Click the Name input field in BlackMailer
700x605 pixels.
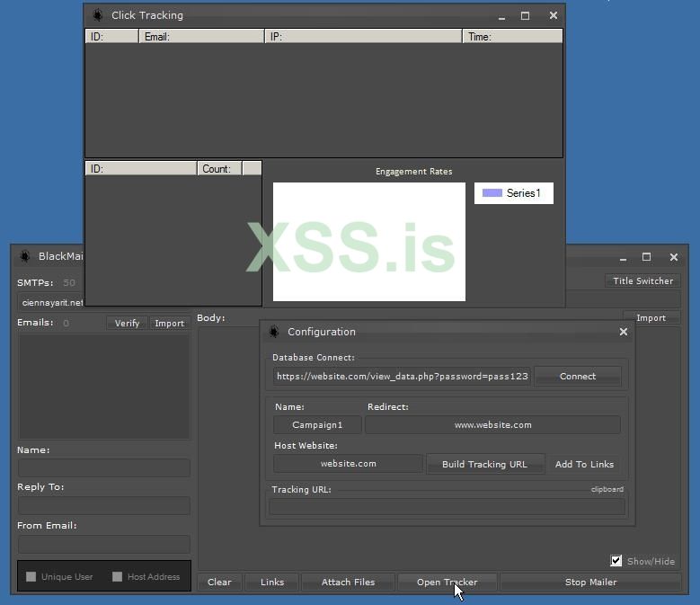coord(104,468)
